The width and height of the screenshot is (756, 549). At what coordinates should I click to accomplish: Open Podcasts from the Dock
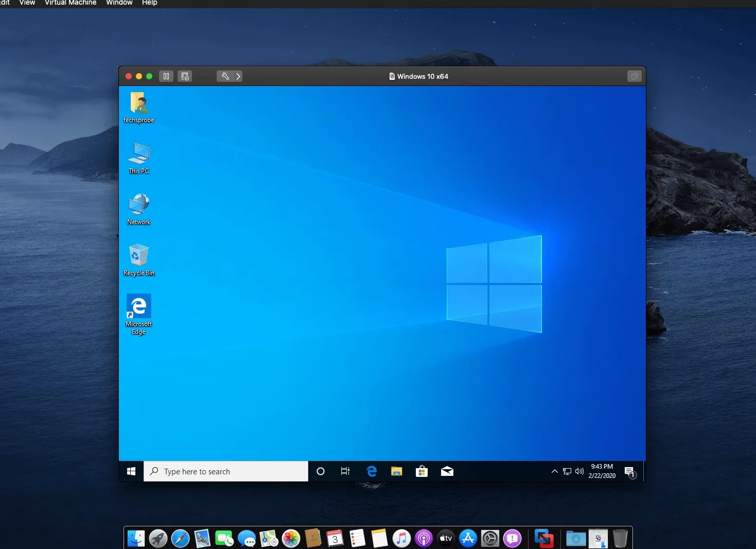point(424,539)
